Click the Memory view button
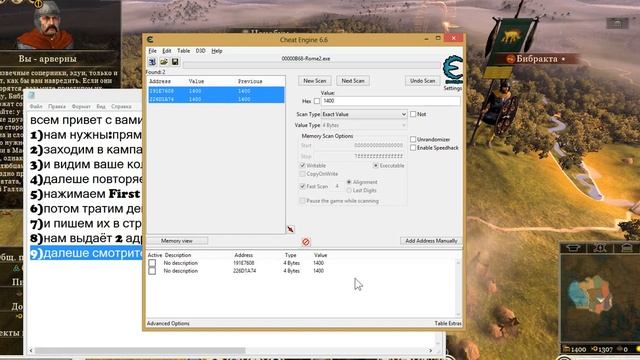This screenshot has height=360, width=640. pos(177,241)
